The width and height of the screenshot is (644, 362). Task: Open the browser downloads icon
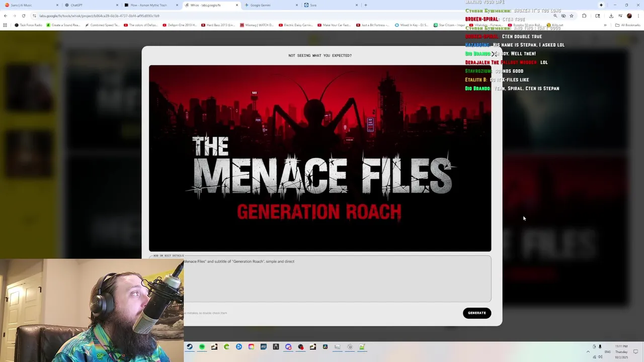click(x=611, y=16)
